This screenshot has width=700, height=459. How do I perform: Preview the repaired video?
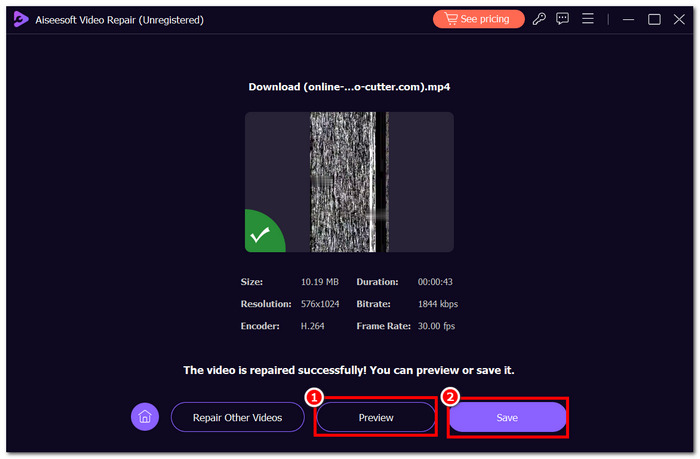pyautogui.click(x=376, y=417)
